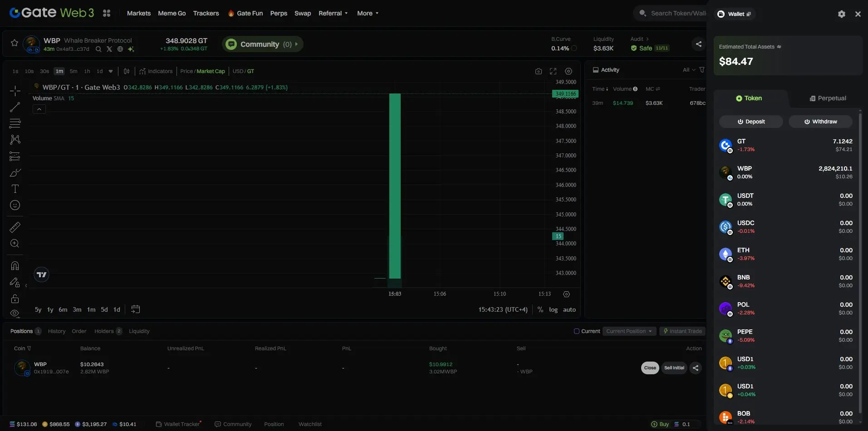Image resolution: width=868 pixels, height=431 pixels.
Task: Toggle percent scale on chart
Action: [540, 309]
